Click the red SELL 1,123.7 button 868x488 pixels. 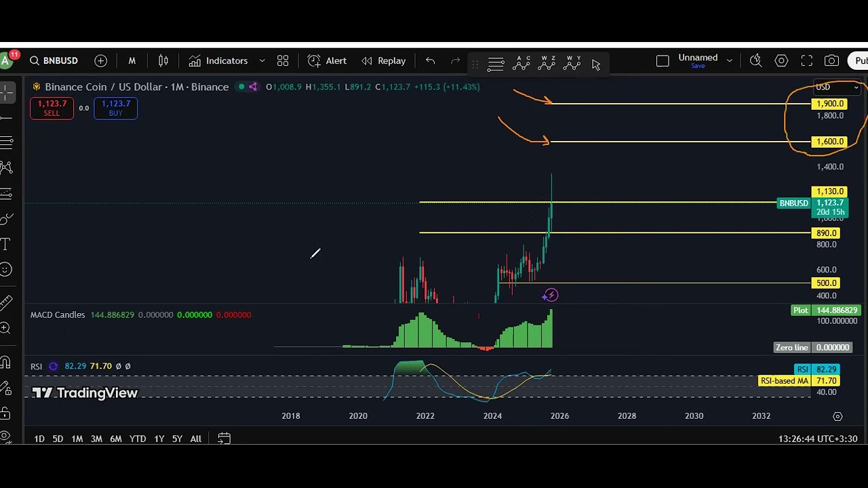click(x=52, y=108)
